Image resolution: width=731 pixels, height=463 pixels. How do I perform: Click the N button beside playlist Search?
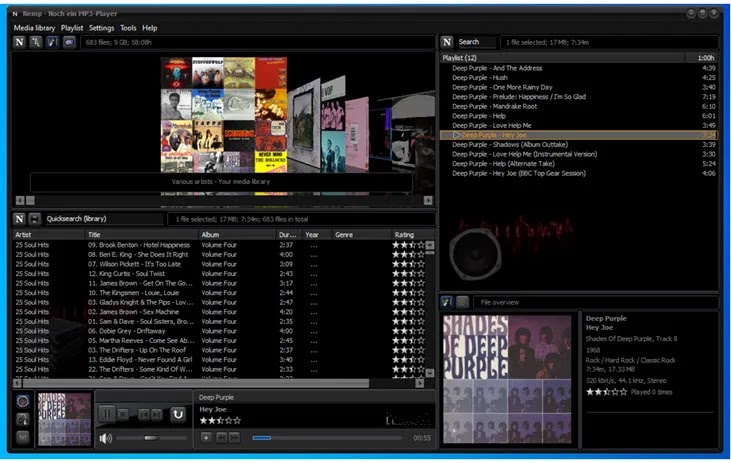(x=447, y=42)
